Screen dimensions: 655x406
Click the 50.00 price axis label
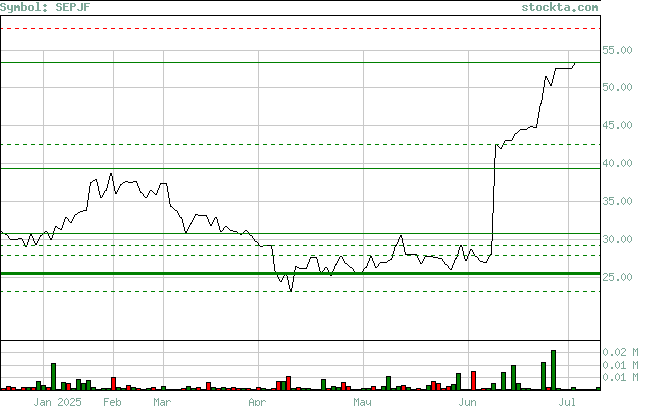pos(617,87)
